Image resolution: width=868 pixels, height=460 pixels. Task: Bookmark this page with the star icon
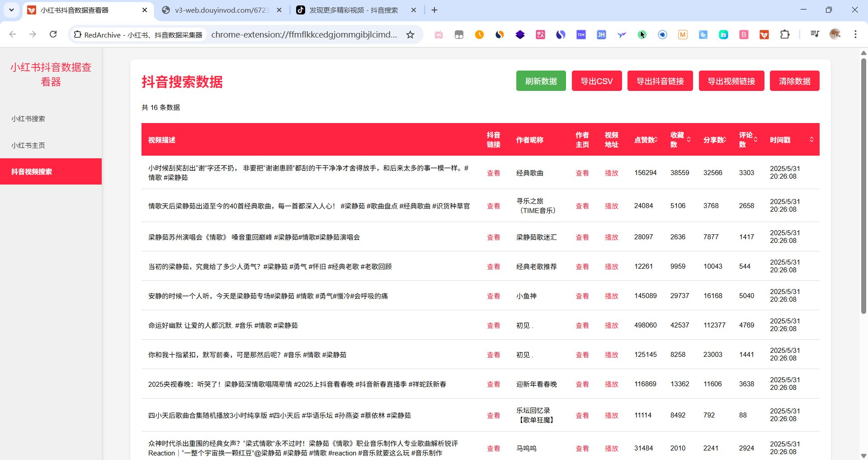click(x=410, y=34)
